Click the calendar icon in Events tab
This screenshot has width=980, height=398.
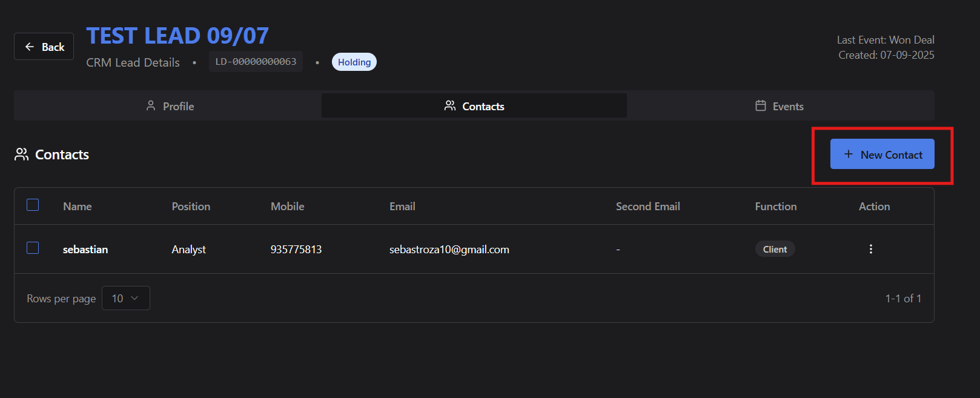[761, 106]
